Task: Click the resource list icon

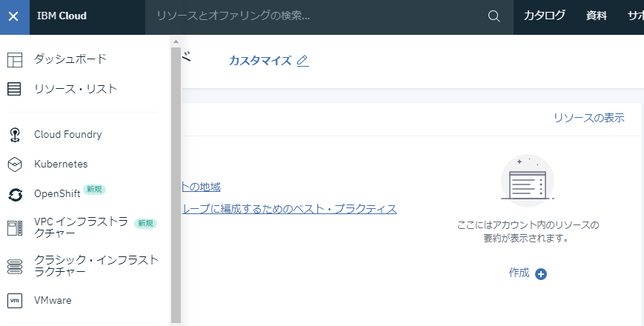Action: [14, 89]
